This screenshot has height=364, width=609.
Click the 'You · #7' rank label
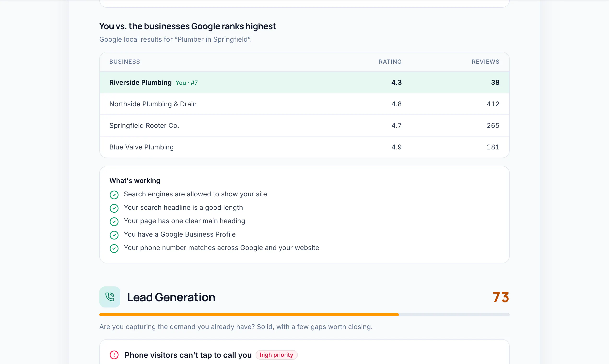(187, 83)
